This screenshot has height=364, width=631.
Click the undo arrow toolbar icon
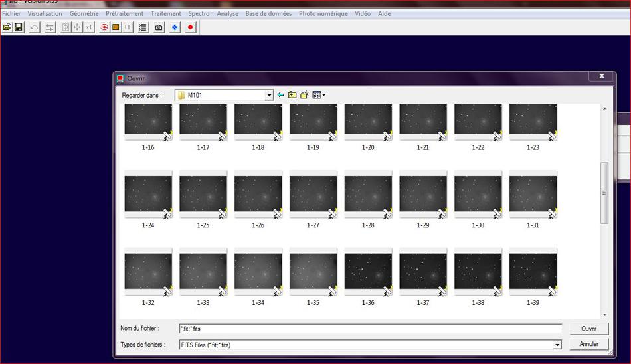click(x=34, y=27)
